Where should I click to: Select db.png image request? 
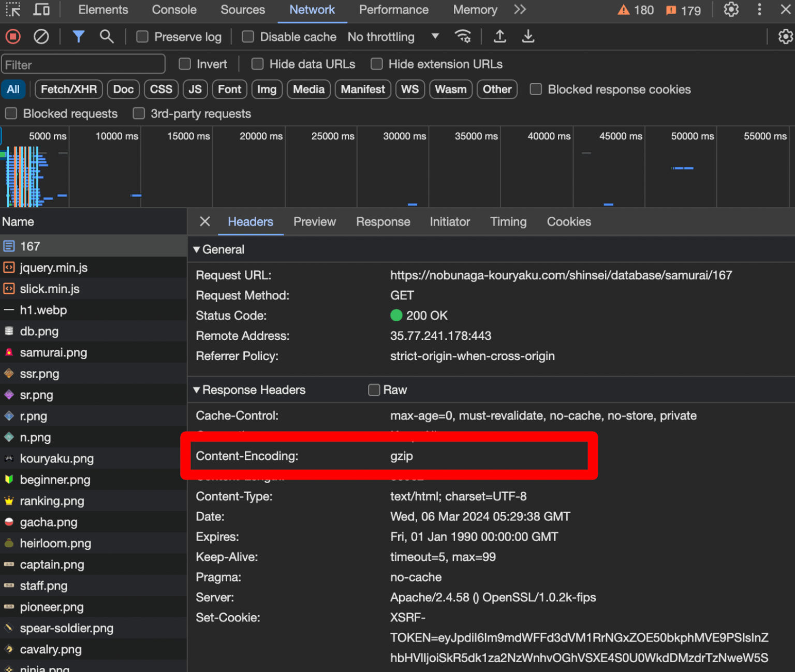[93, 331]
